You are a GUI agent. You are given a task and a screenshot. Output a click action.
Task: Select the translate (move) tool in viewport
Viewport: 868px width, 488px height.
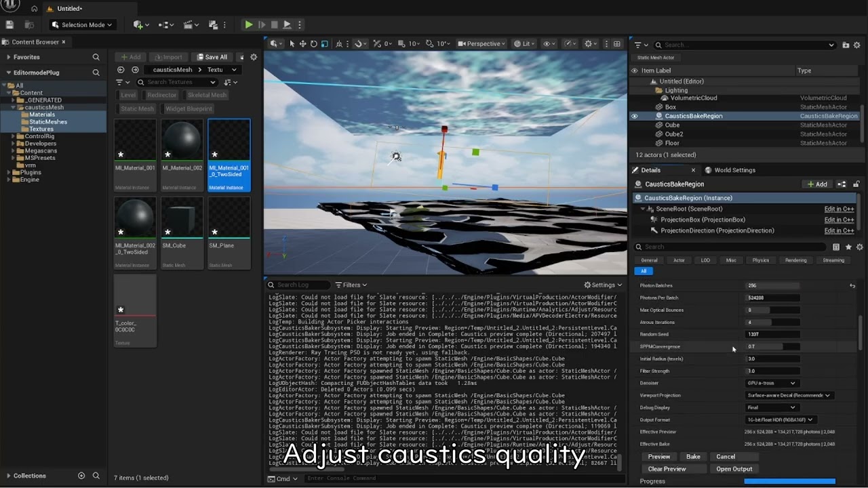(x=302, y=44)
